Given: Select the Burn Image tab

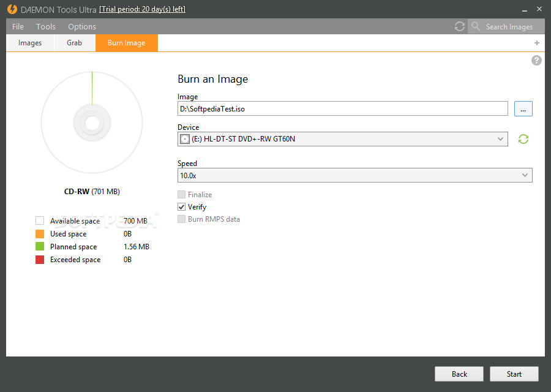Looking at the screenshot, I should point(127,43).
